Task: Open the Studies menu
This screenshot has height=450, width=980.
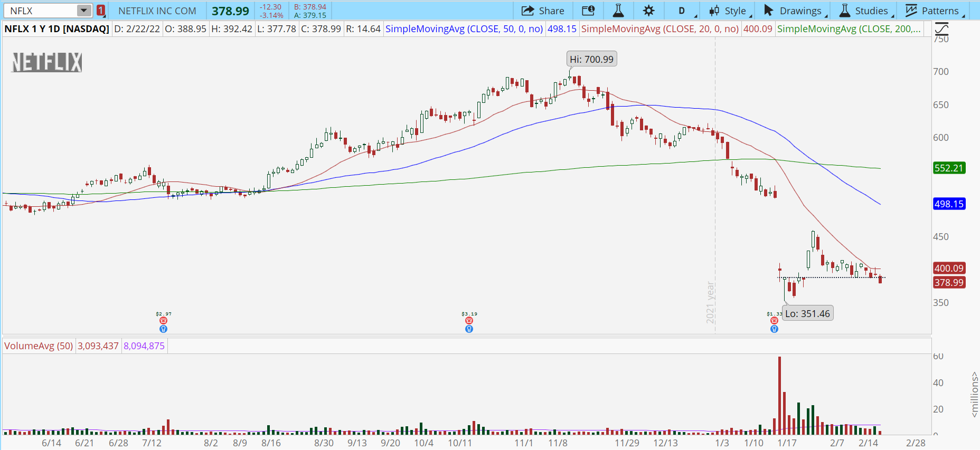Action: tap(865, 11)
